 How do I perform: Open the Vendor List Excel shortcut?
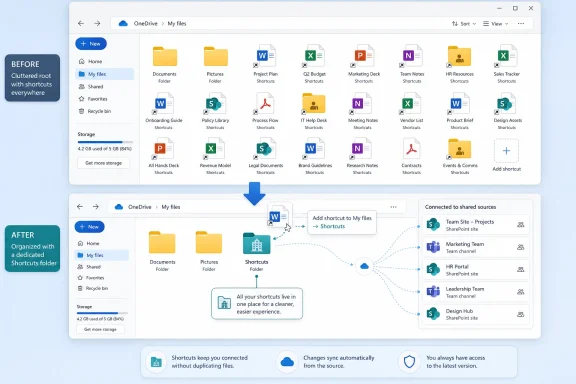tap(411, 110)
